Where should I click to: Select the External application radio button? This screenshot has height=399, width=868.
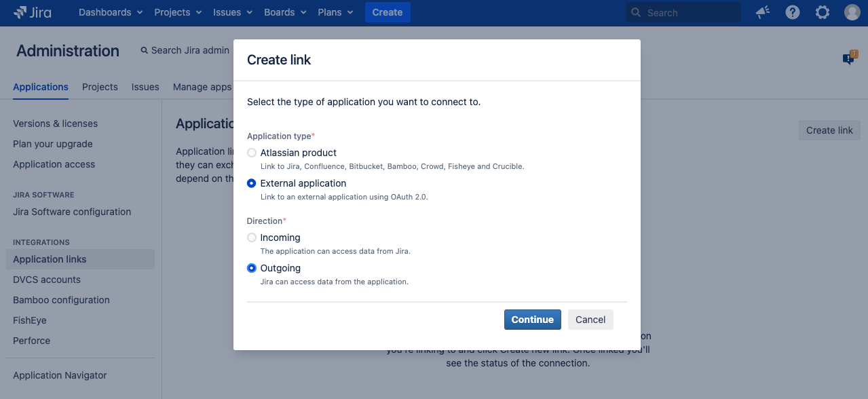[x=252, y=183]
